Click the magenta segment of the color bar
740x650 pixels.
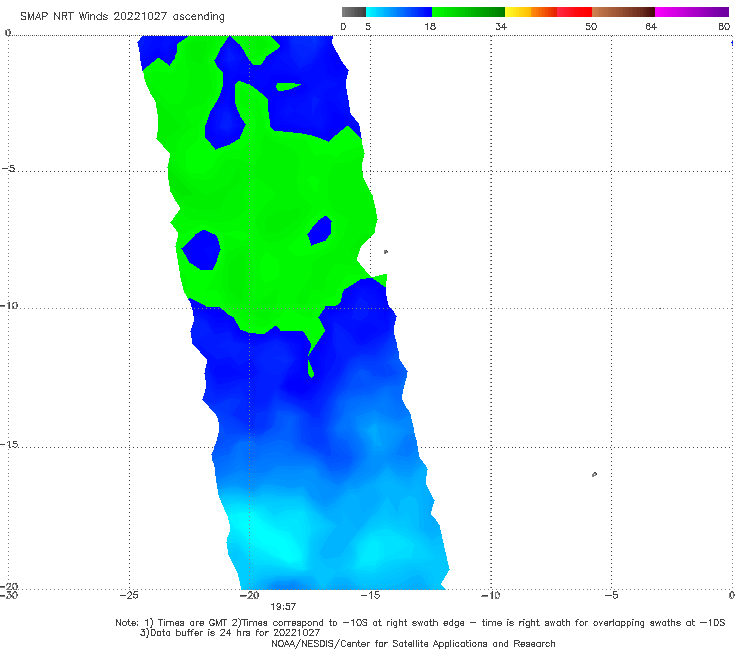pyautogui.click(x=692, y=12)
